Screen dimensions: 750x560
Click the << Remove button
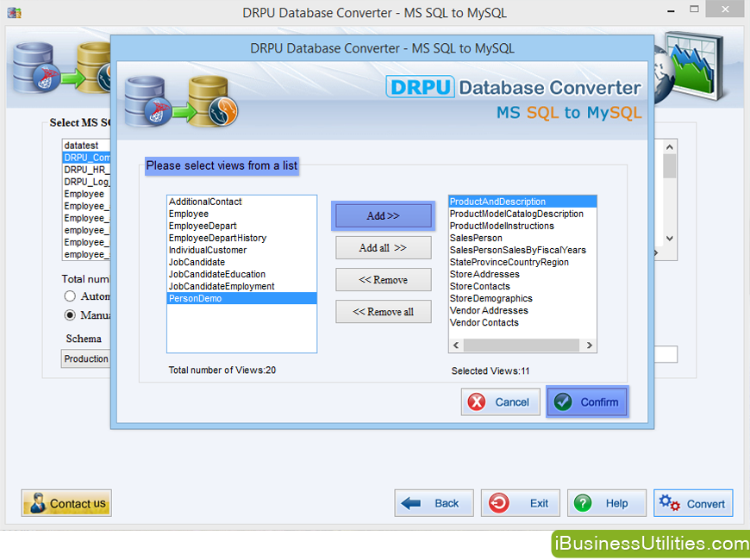coord(383,280)
